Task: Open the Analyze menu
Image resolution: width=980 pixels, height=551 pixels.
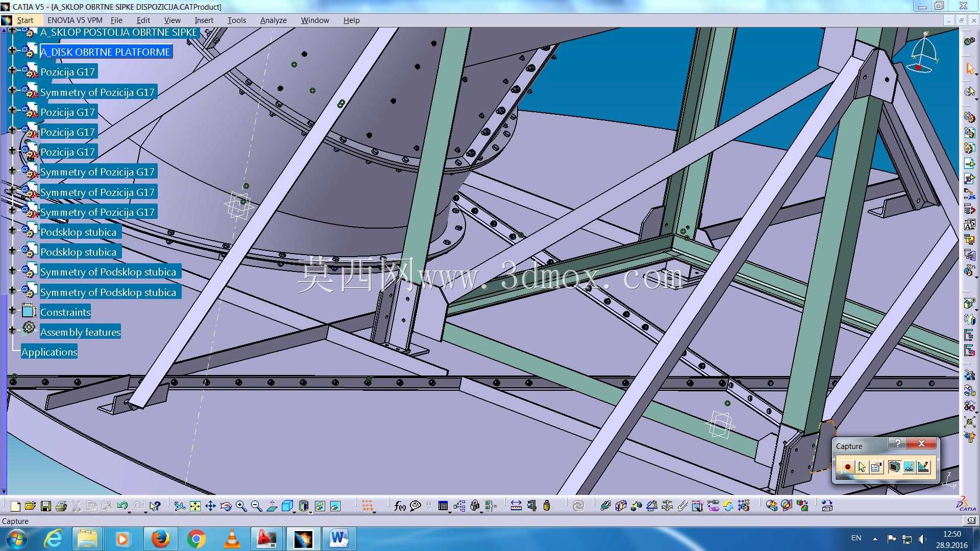Action: click(x=273, y=20)
